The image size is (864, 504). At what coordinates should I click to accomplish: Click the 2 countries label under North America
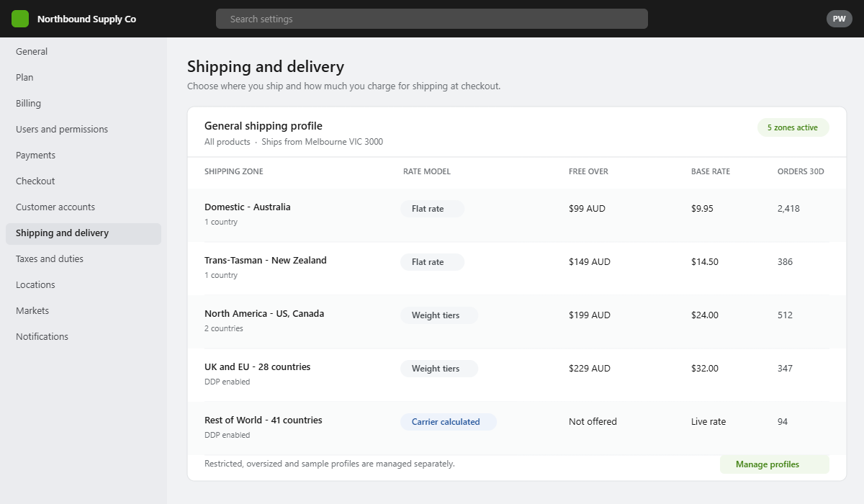pyautogui.click(x=224, y=328)
